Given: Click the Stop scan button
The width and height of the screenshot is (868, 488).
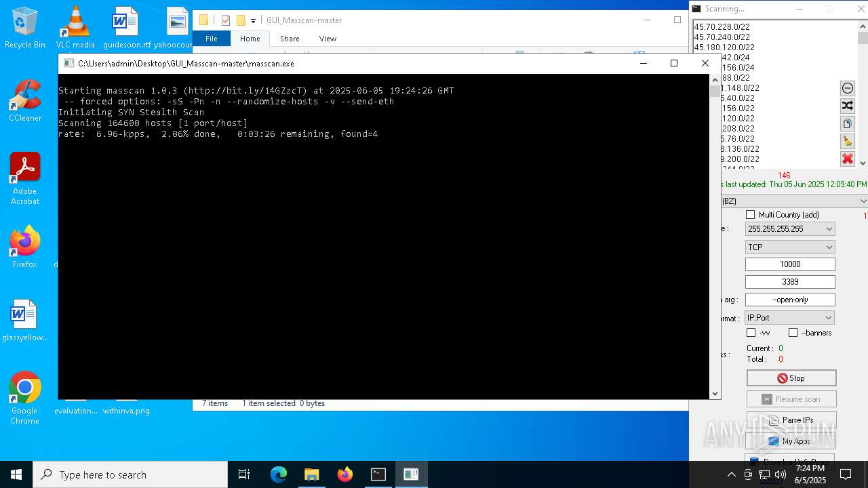Looking at the screenshot, I should click(791, 378).
